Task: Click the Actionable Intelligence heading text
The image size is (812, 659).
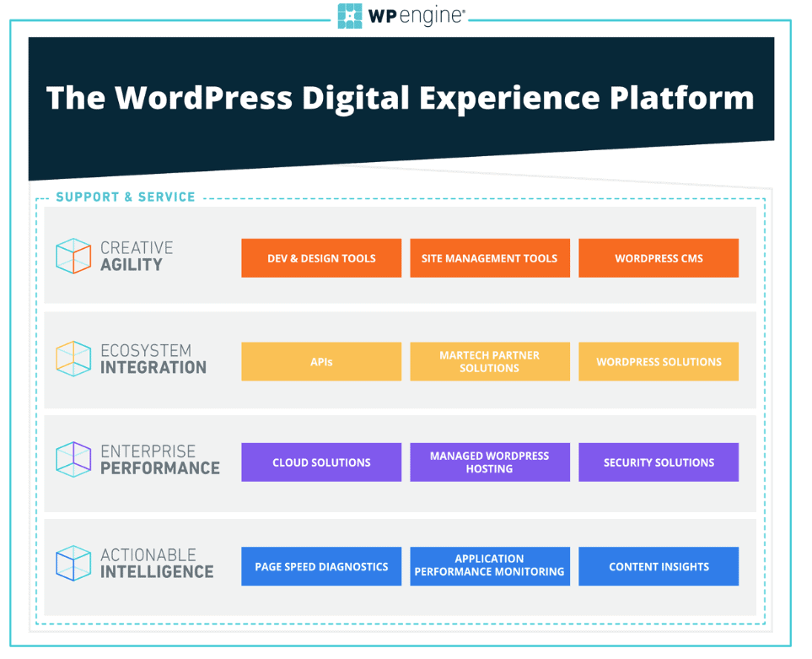Action: click(157, 563)
